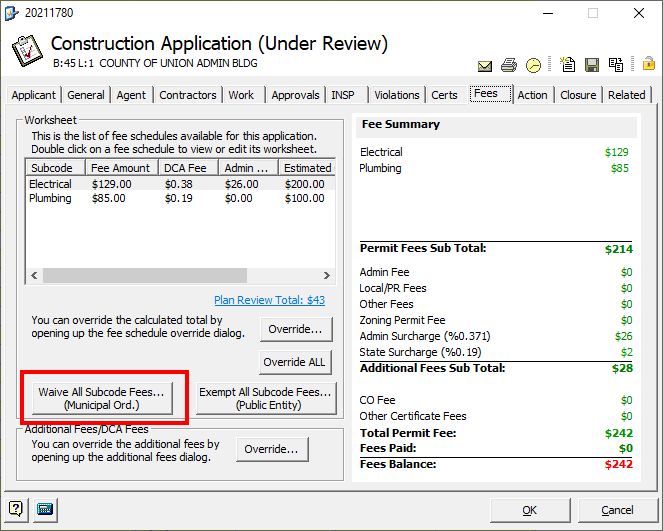Switch to the General tab

coord(86,95)
